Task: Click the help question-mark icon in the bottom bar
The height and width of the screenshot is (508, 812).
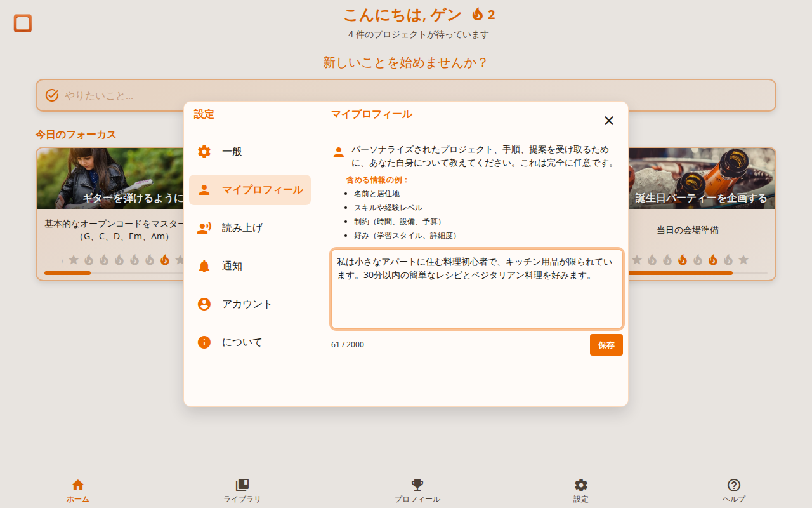Action: [734, 485]
